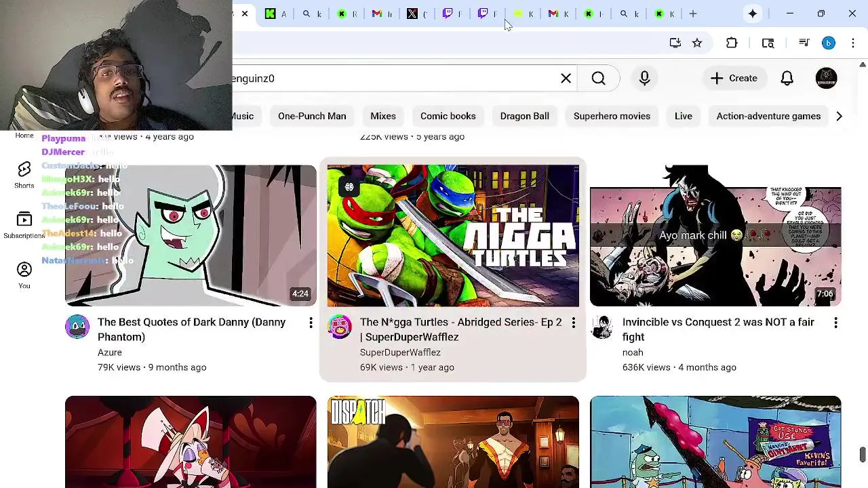Screen dimensions: 868x488
Task: Show more filter chips with right arrow
Action: (839, 116)
